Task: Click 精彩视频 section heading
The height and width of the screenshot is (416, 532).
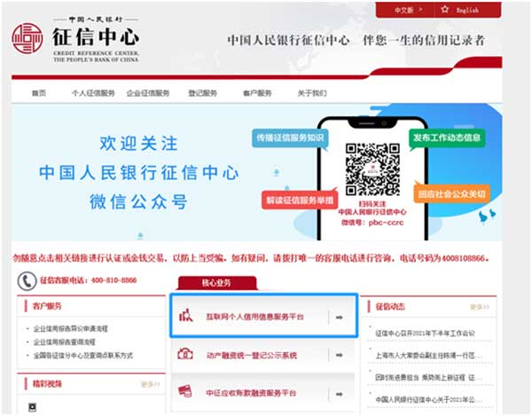Action: coord(47,384)
